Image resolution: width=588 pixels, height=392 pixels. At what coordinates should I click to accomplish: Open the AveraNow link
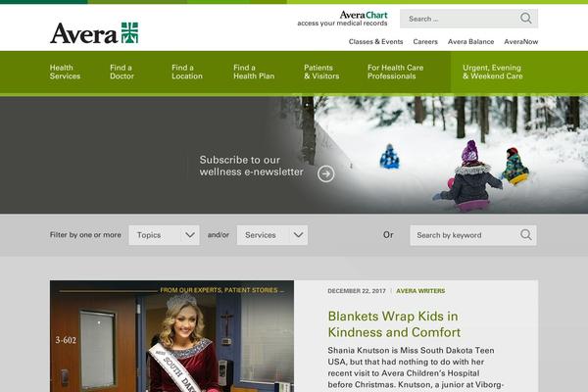point(521,41)
